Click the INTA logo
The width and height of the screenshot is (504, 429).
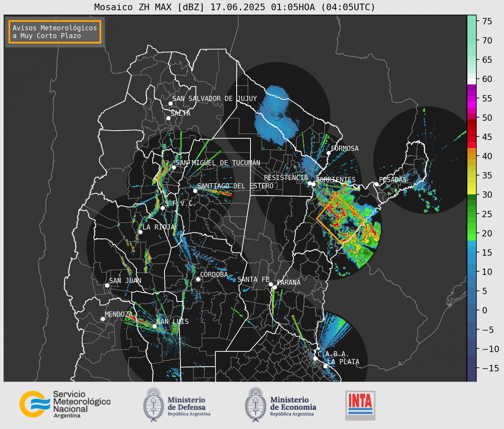tap(360, 405)
